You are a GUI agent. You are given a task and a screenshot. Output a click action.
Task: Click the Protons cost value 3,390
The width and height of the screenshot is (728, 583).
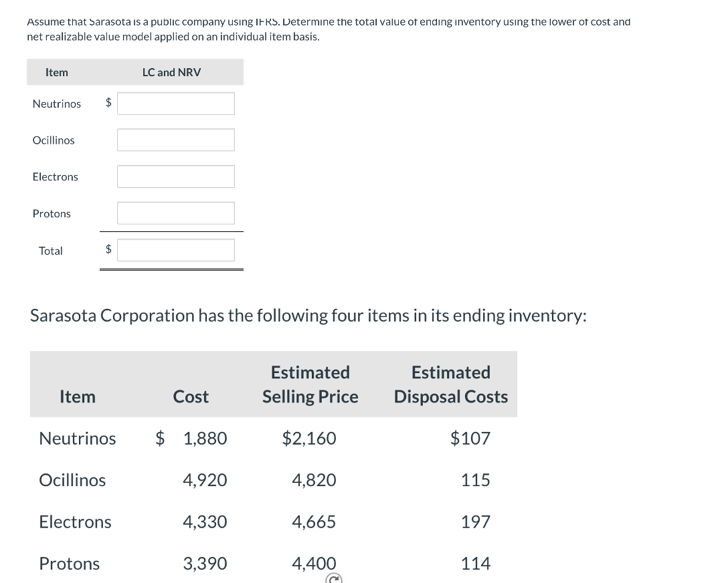click(205, 564)
